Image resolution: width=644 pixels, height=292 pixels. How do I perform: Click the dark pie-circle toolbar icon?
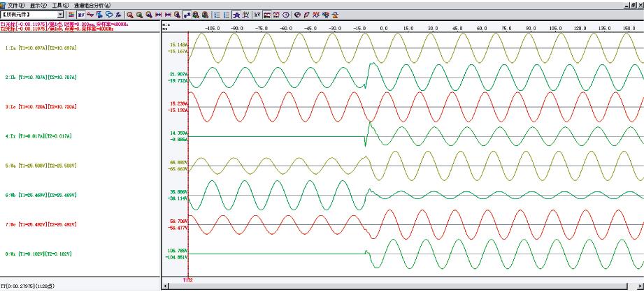click(x=298, y=15)
